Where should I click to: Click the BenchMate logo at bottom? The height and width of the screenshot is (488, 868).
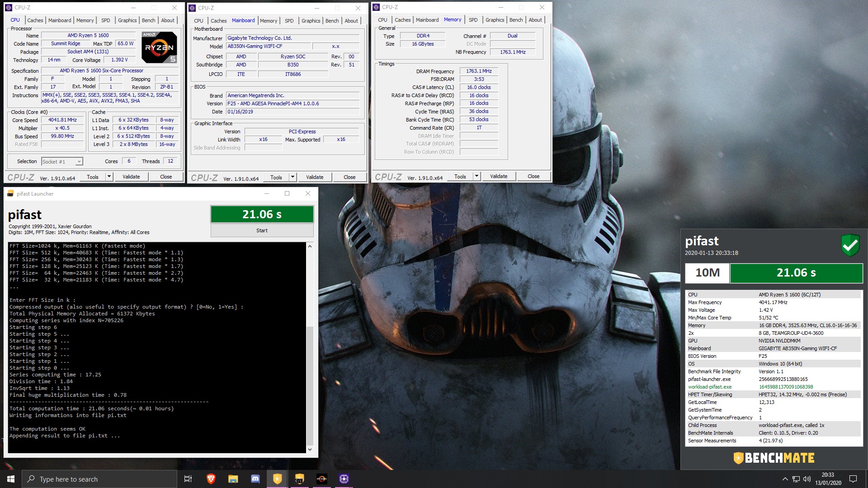[x=774, y=458]
